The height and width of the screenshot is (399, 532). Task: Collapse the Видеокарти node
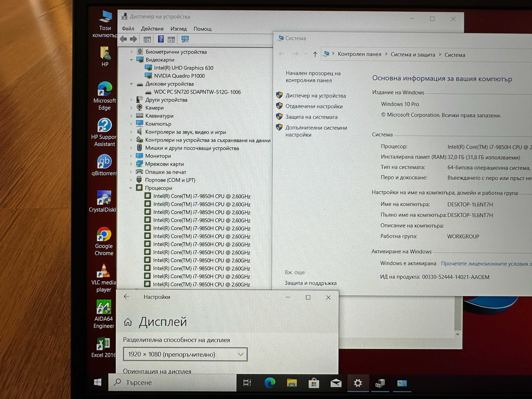(131, 60)
